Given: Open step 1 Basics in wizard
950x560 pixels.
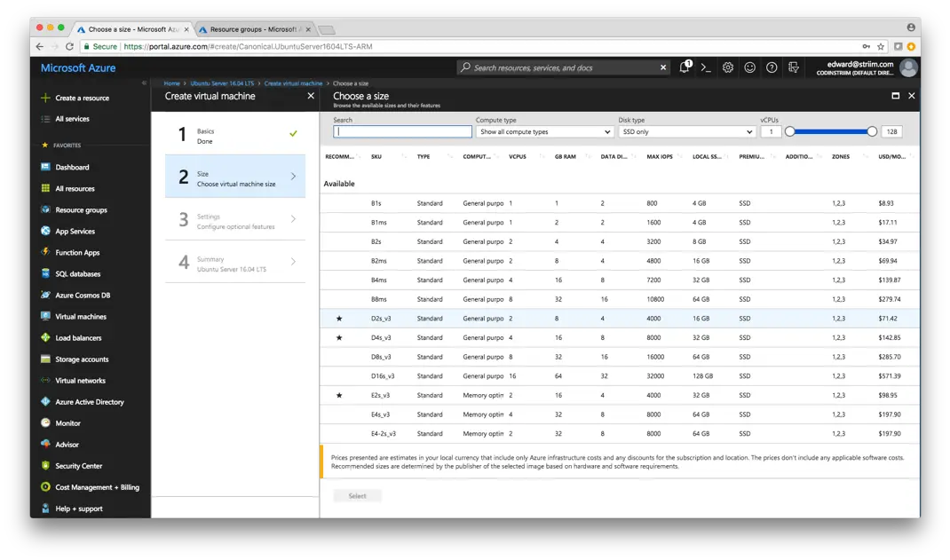Looking at the screenshot, I should (x=235, y=136).
